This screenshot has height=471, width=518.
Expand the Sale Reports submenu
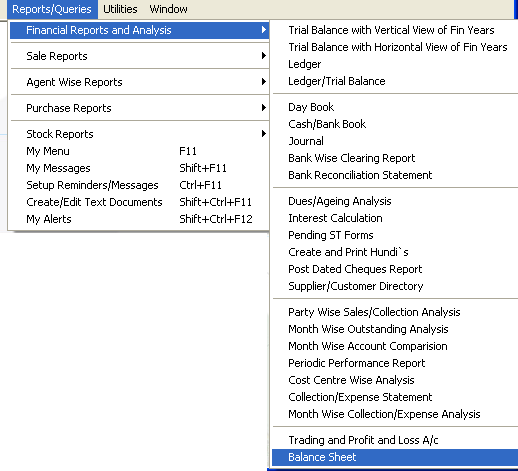coord(139,56)
